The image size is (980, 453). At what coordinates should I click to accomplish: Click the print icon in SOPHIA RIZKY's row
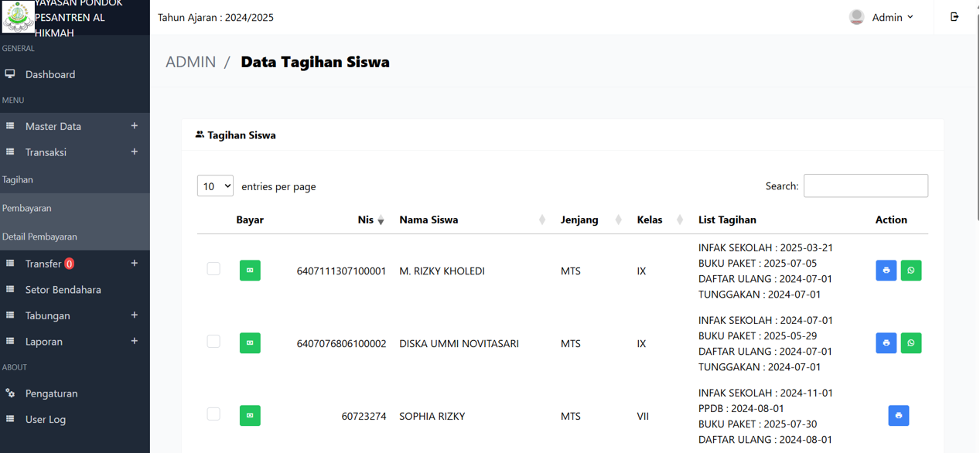click(899, 416)
